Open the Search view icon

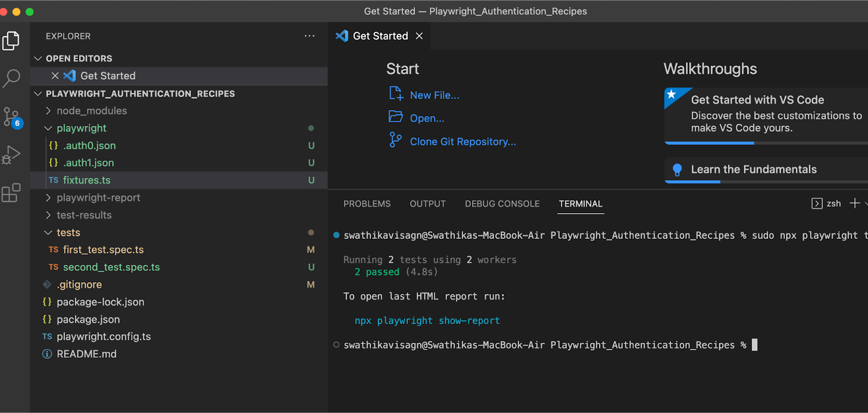point(11,78)
